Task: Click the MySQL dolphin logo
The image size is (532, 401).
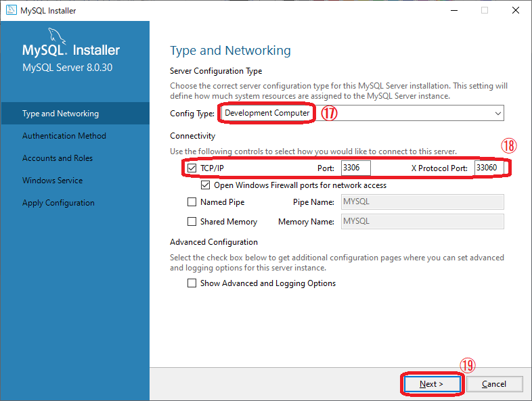Action: (x=57, y=36)
